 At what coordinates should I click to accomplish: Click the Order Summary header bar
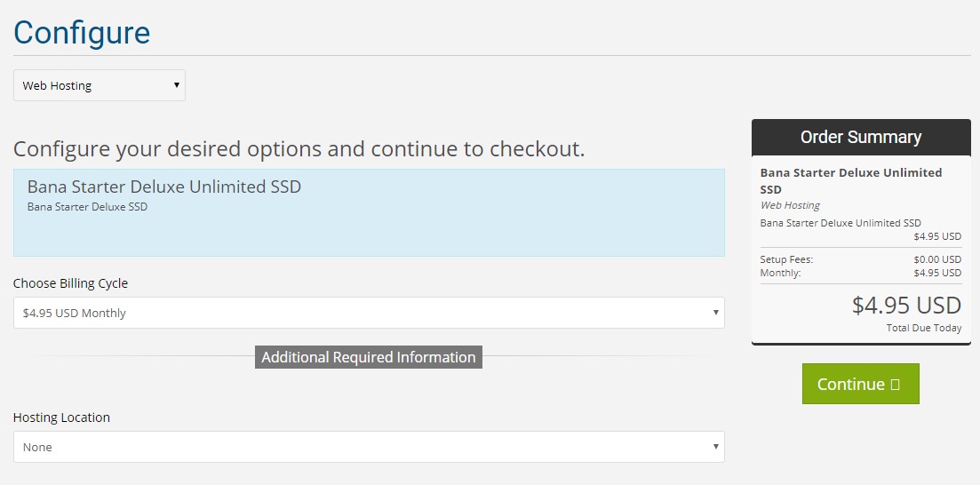coord(861,137)
